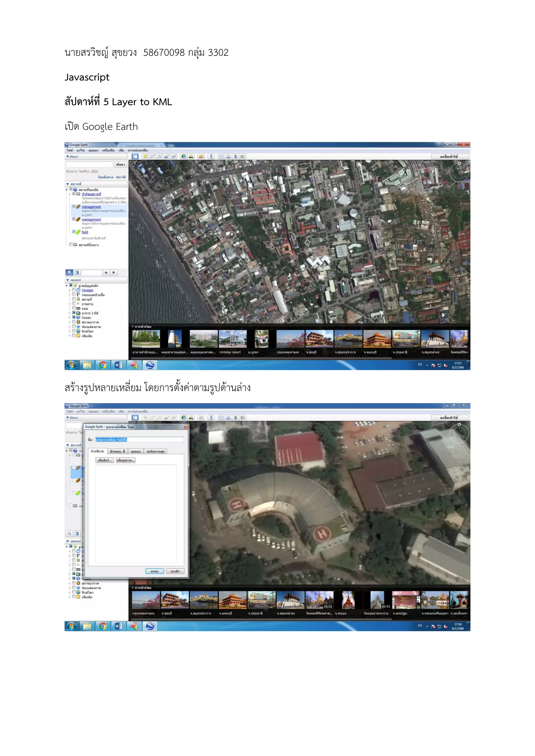
Task: Click Add Placemark icon in upper Google Earth toolbar
Action: point(145,157)
